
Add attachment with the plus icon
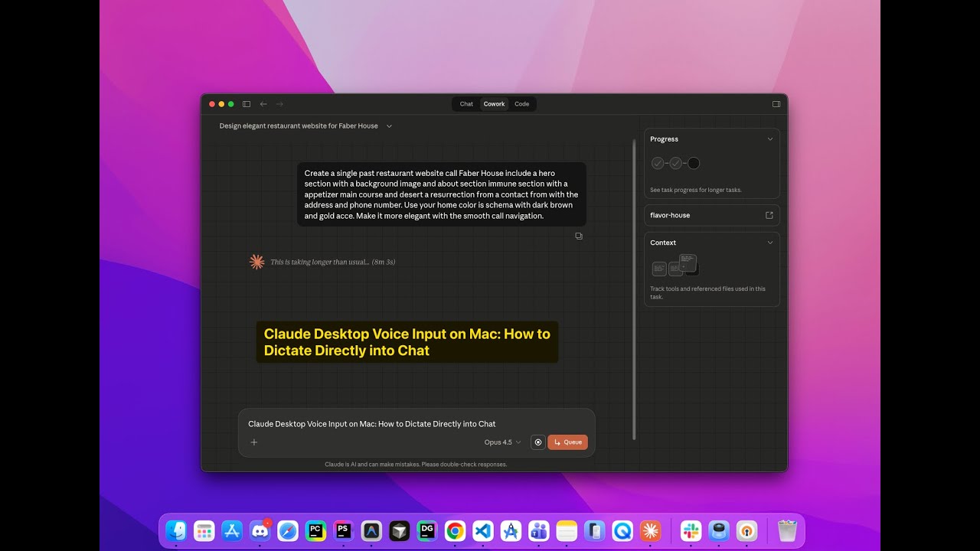[x=254, y=442]
